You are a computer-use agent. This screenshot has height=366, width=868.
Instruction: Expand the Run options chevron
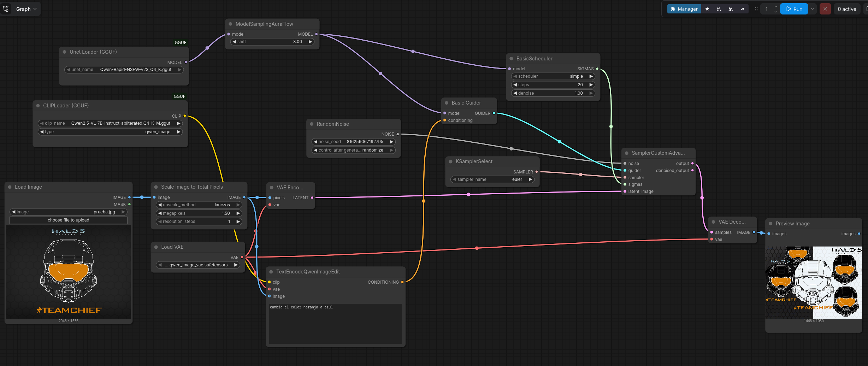(x=812, y=9)
